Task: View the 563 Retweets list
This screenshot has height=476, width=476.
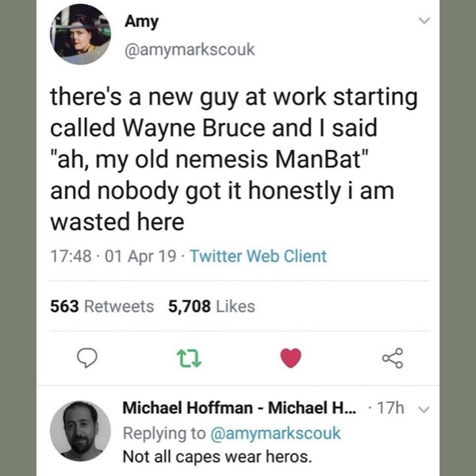Action: (102, 306)
